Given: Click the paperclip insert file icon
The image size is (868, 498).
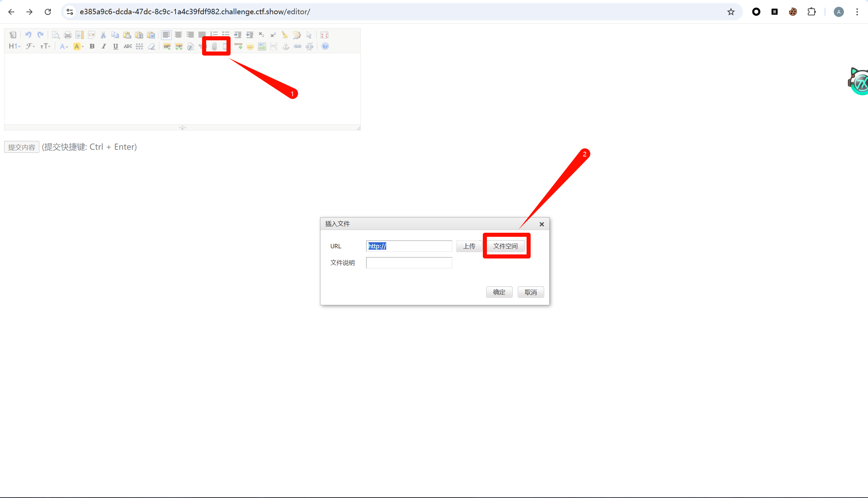Looking at the screenshot, I should [x=214, y=46].
